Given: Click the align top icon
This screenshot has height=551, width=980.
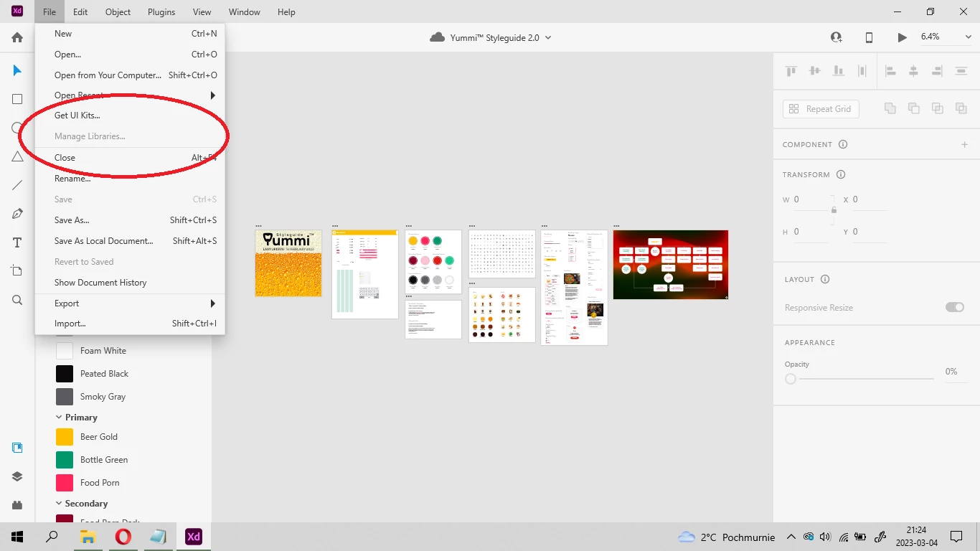Looking at the screenshot, I should pyautogui.click(x=791, y=70).
